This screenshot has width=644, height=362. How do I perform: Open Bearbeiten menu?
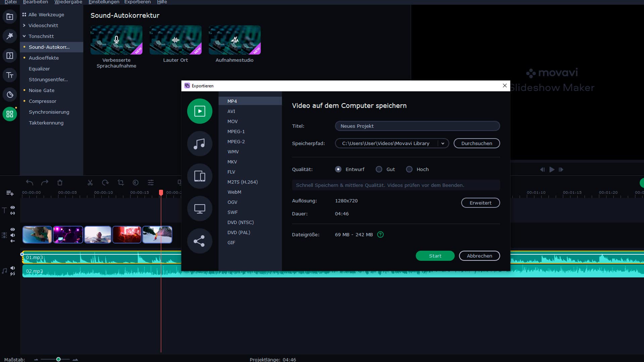35,2
